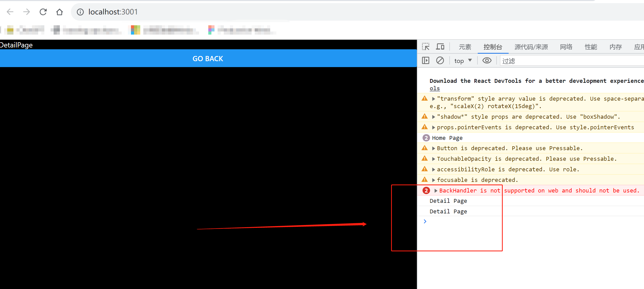The height and width of the screenshot is (289, 644).
Task: Select the inspect element tool in DevTools
Action: 426,47
